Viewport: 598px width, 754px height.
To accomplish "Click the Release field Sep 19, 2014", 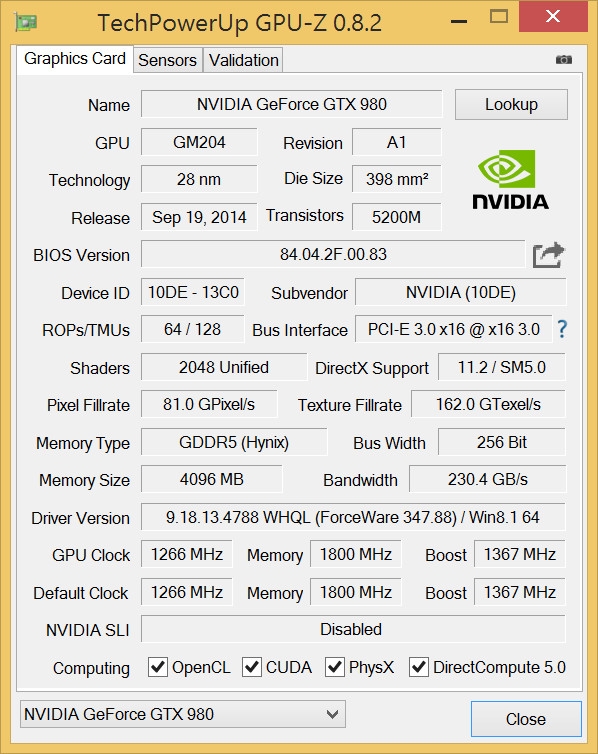I will pos(199,217).
